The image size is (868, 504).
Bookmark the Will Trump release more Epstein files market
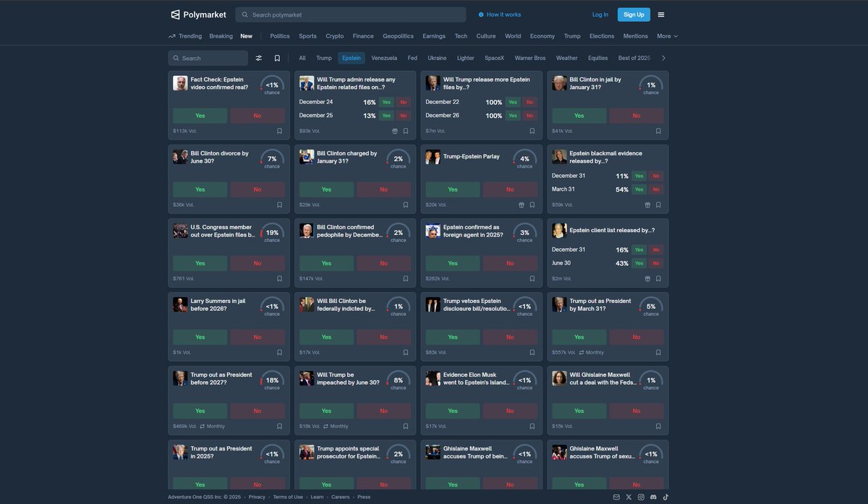532,131
